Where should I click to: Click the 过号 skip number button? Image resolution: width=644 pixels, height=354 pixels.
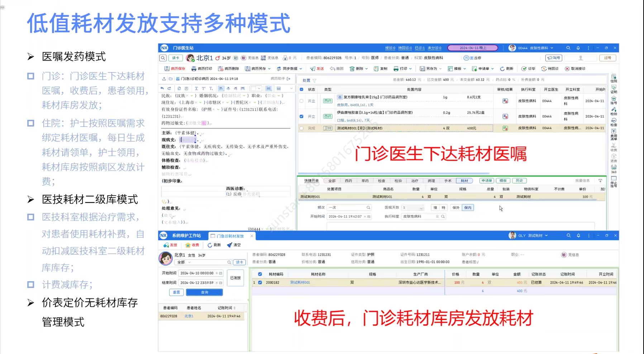[x=607, y=58]
